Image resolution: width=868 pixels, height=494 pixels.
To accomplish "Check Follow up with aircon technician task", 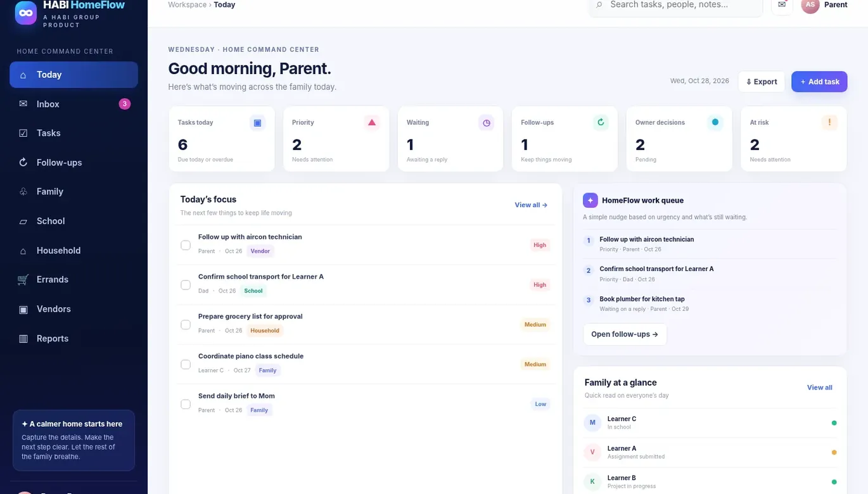I will point(186,245).
